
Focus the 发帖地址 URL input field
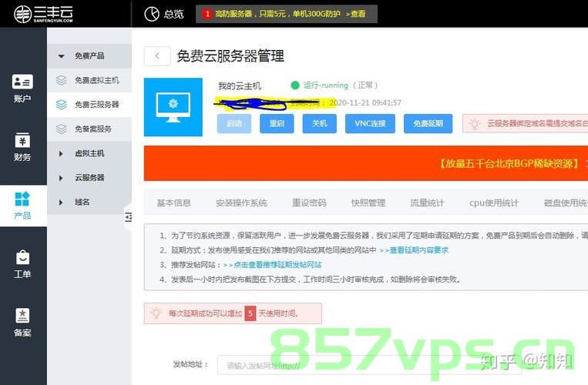coord(369,365)
